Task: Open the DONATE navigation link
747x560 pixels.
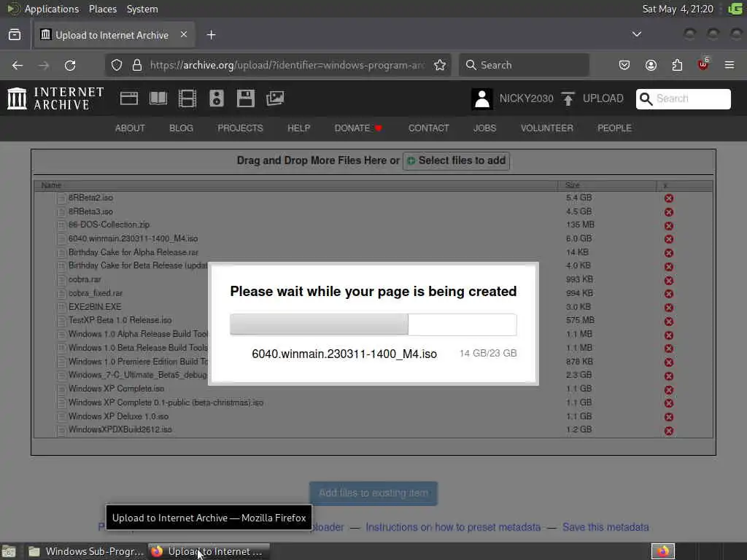Action: pyautogui.click(x=358, y=128)
